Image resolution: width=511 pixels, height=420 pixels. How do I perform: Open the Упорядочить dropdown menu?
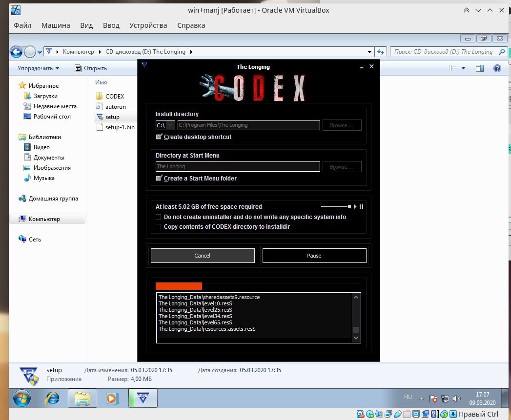[x=38, y=68]
